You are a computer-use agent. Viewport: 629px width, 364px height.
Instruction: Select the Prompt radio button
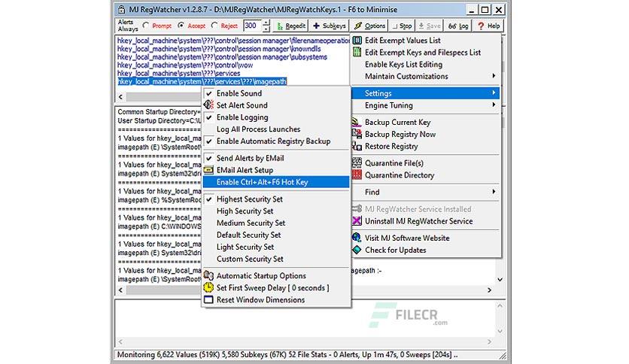pyautogui.click(x=146, y=26)
